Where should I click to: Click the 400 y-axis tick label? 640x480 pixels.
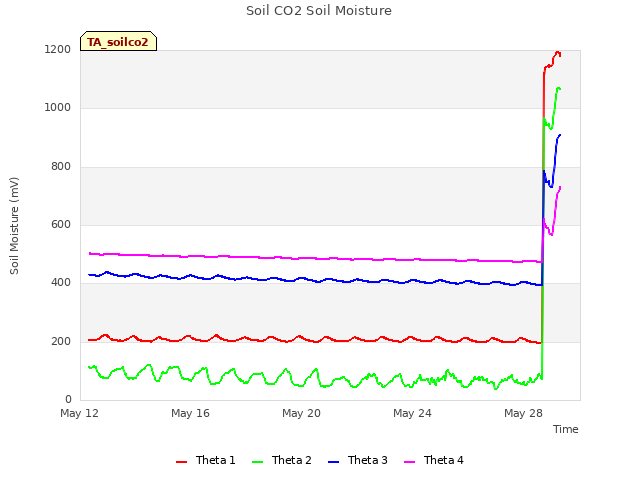point(61,283)
